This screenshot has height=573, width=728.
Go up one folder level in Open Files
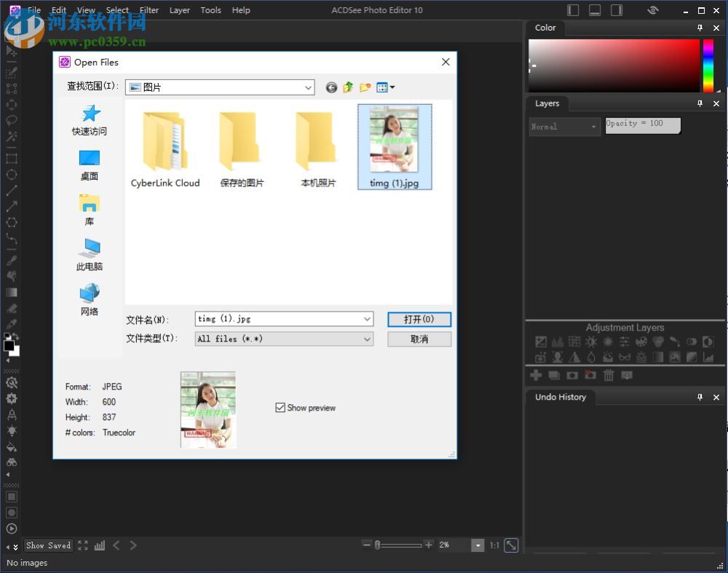348,87
